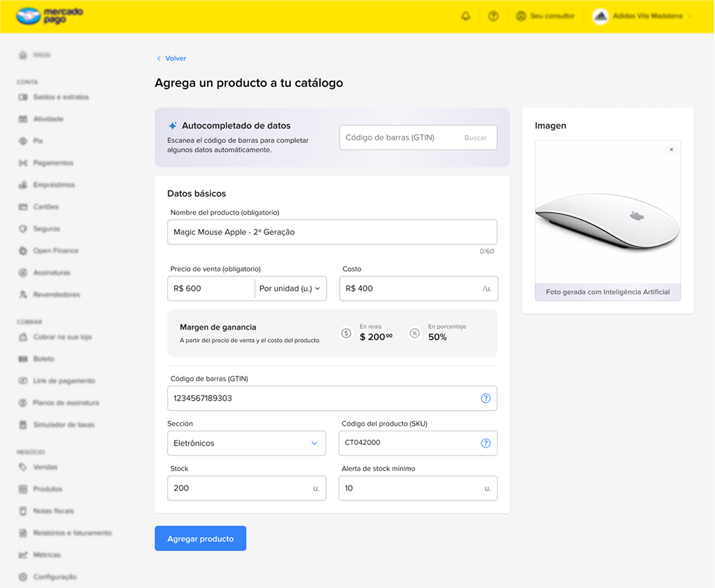Go to Início in the sidebar

(x=35, y=55)
